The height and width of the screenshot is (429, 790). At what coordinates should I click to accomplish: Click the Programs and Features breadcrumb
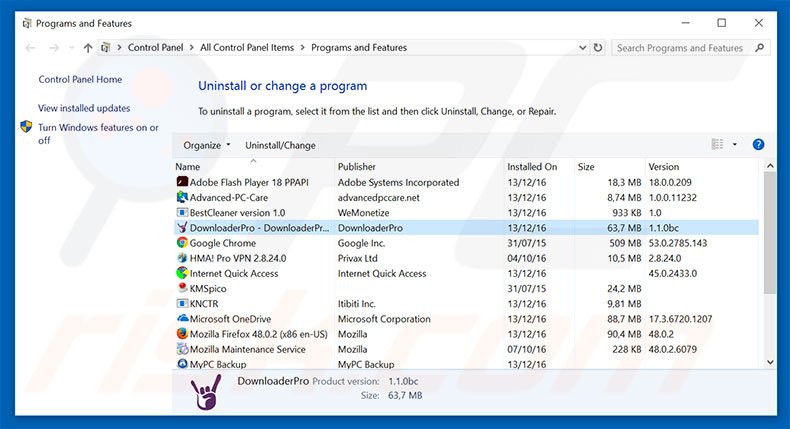click(359, 47)
